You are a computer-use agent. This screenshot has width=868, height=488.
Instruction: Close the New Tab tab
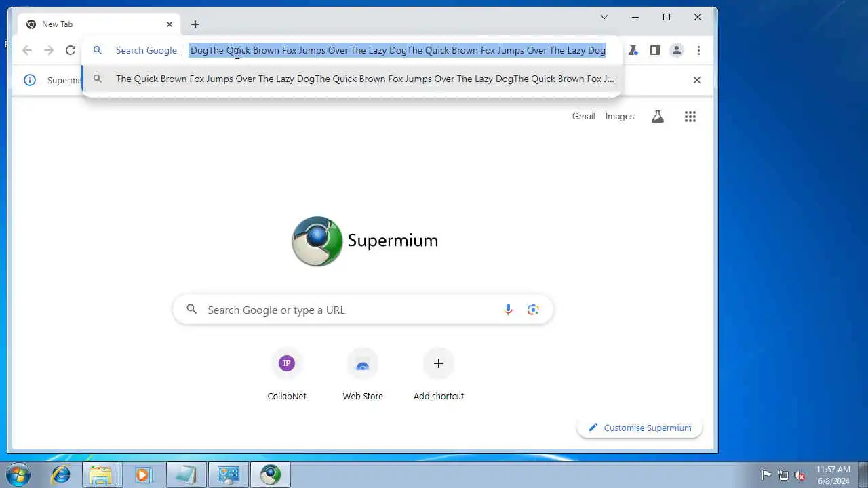(170, 24)
